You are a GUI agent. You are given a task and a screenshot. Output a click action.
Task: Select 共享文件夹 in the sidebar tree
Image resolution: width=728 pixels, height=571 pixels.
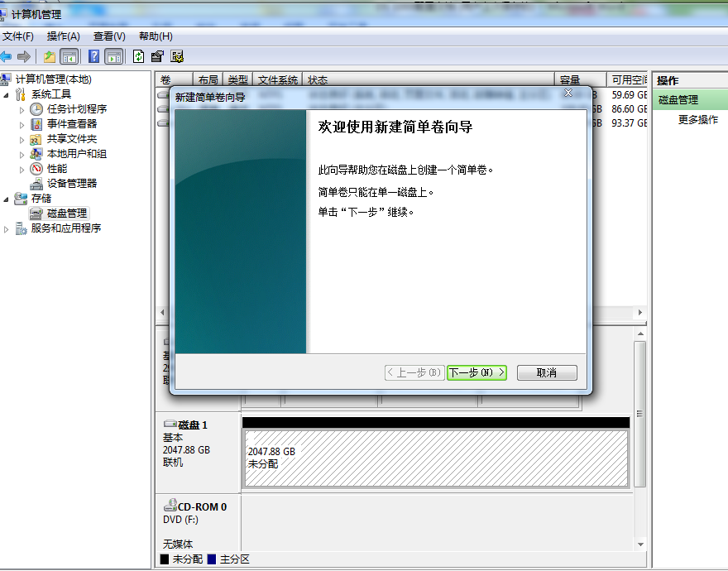(72, 139)
